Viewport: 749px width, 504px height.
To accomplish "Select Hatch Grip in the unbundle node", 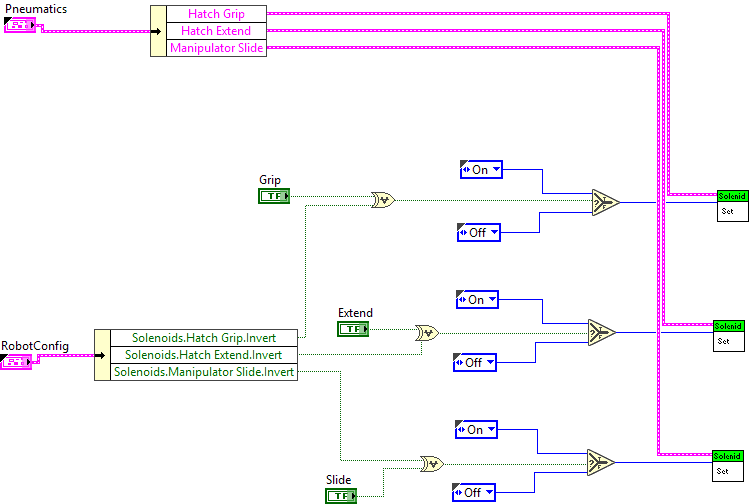I will (217, 14).
